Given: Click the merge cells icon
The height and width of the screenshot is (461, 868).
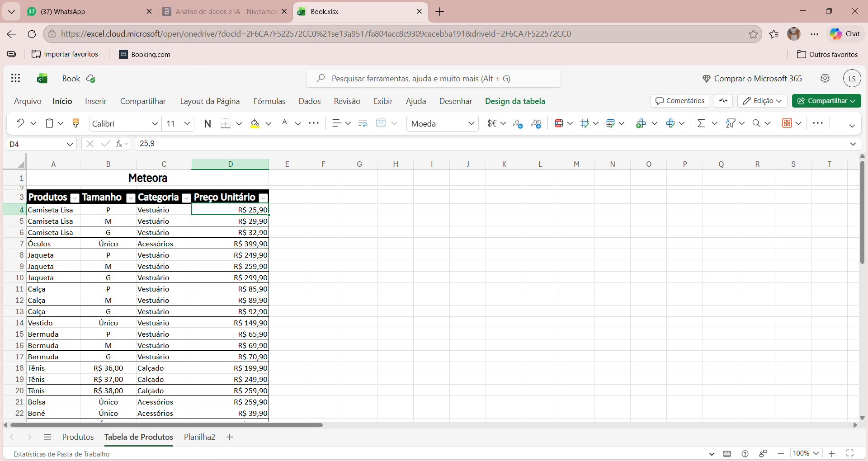Looking at the screenshot, I should [x=381, y=123].
